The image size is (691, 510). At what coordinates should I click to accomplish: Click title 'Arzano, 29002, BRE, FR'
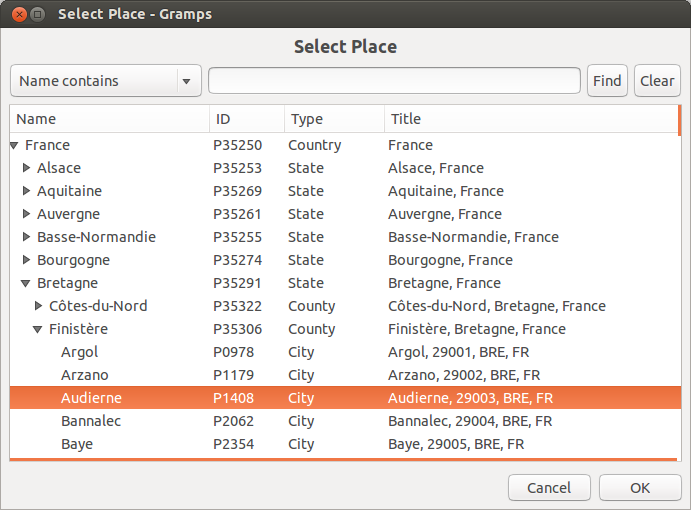(464, 375)
